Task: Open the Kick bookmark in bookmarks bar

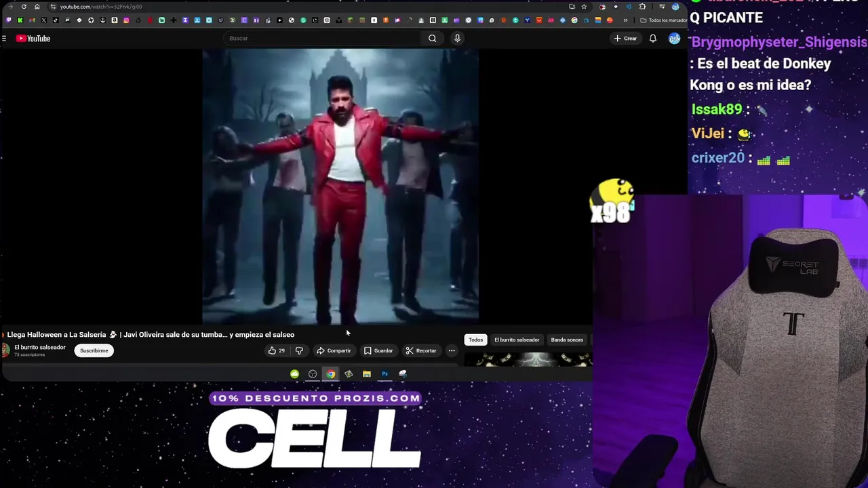Action: point(20,20)
